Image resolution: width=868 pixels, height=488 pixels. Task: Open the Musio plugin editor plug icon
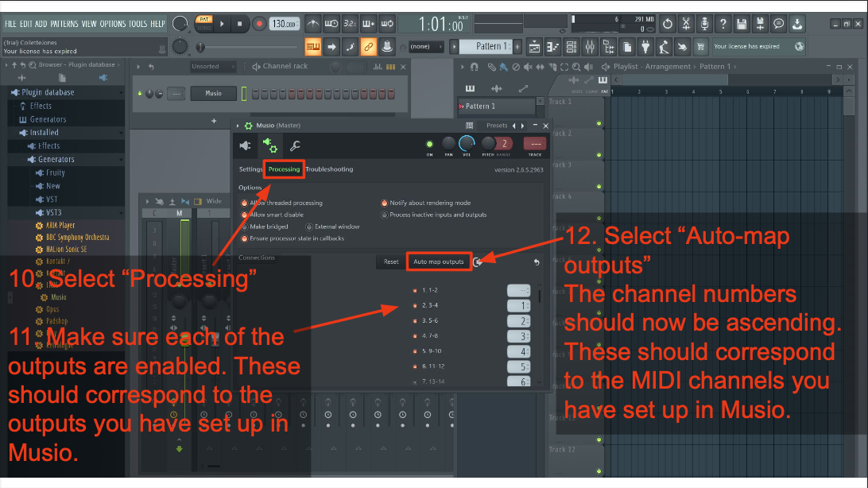tap(246, 146)
